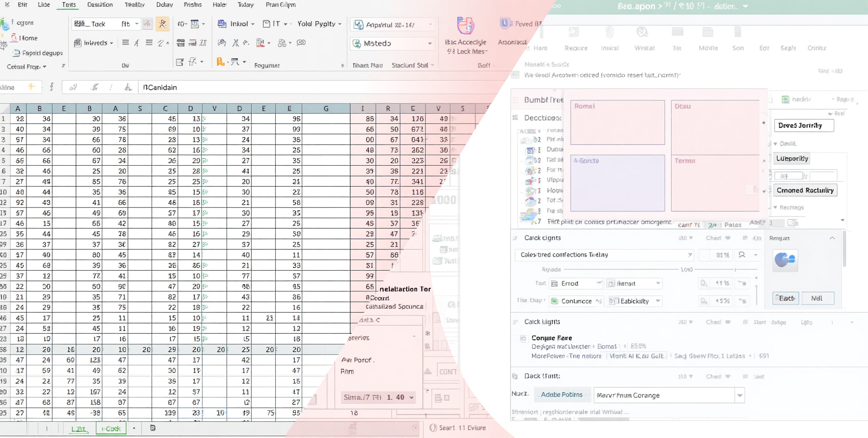The image size is (868, 438).
Task: Open the Tests ribbon tab
Action: [x=68, y=5]
